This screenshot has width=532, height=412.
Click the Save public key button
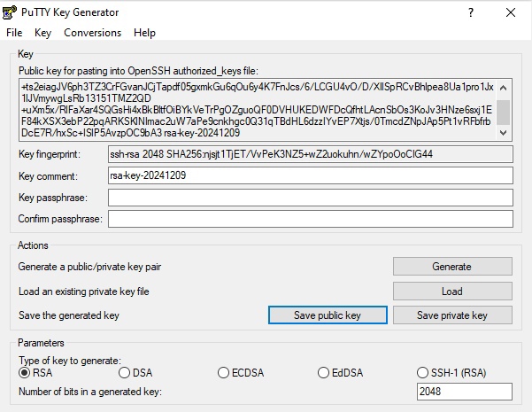pos(328,315)
